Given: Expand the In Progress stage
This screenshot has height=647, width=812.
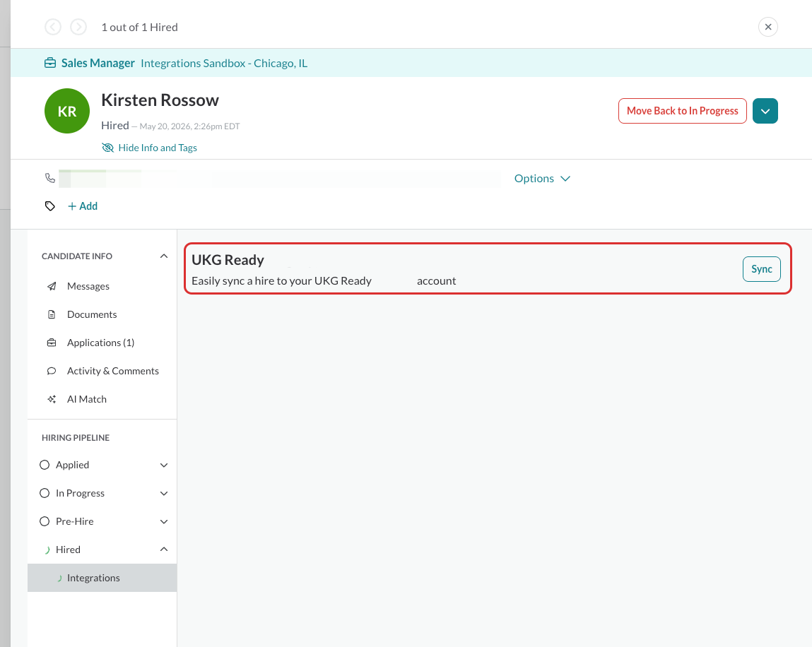Looking at the screenshot, I should [x=164, y=493].
